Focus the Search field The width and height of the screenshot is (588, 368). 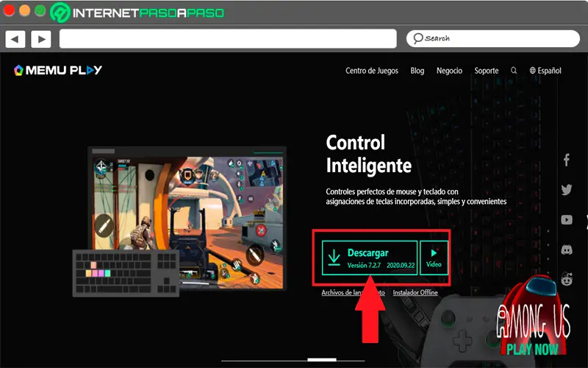(492, 39)
